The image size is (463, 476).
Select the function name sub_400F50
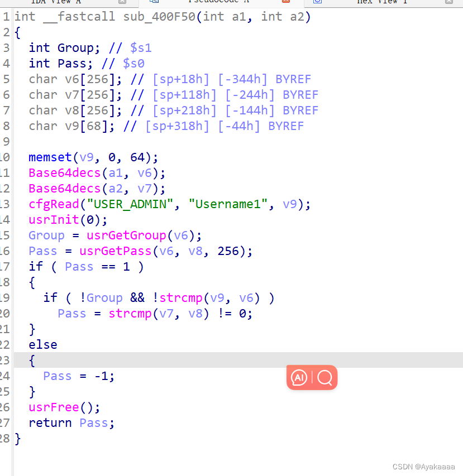click(x=159, y=17)
